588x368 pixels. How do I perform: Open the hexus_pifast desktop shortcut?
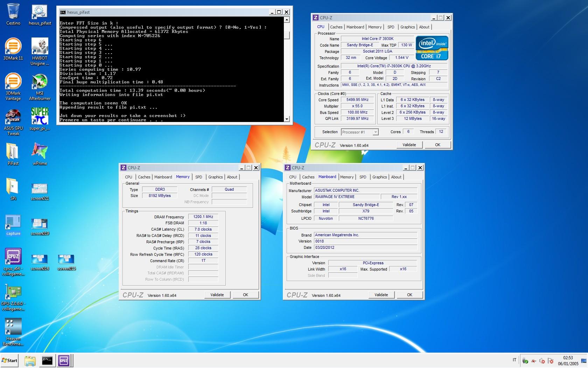pos(40,15)
